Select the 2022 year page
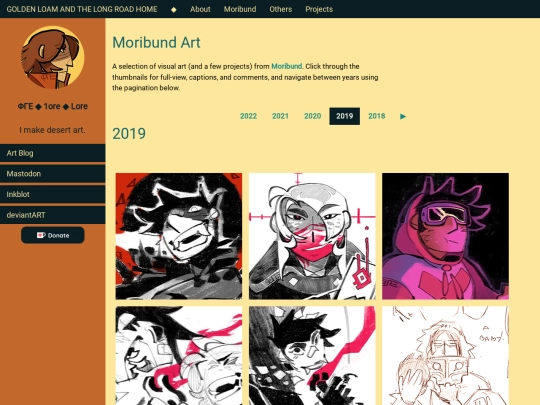Image resolution: width=540 pixels, height=405 pixels. (248, 116)
